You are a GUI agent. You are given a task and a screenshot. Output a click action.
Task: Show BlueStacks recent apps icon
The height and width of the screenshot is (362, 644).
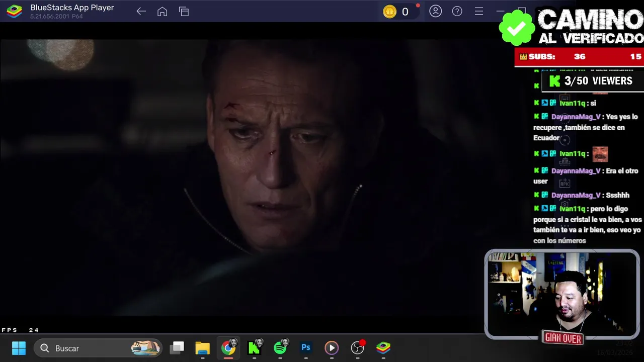(x=184, y=12)
